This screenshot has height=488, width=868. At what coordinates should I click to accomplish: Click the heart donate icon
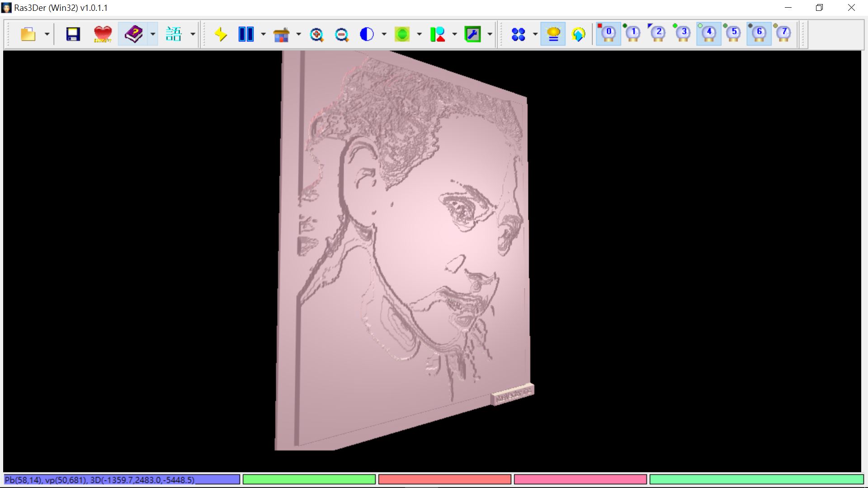coord(103,33)
